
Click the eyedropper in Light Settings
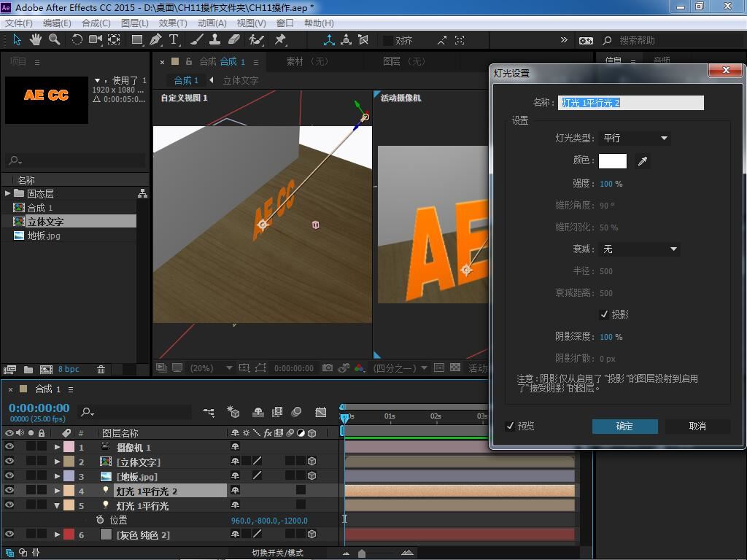643,161
